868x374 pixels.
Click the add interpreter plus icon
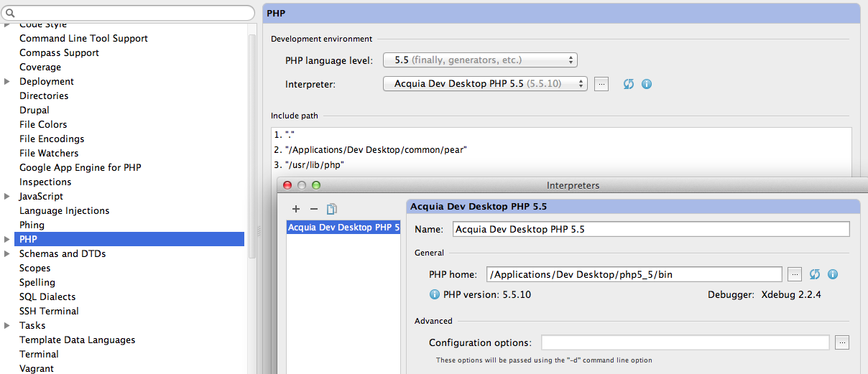point(296,209)
